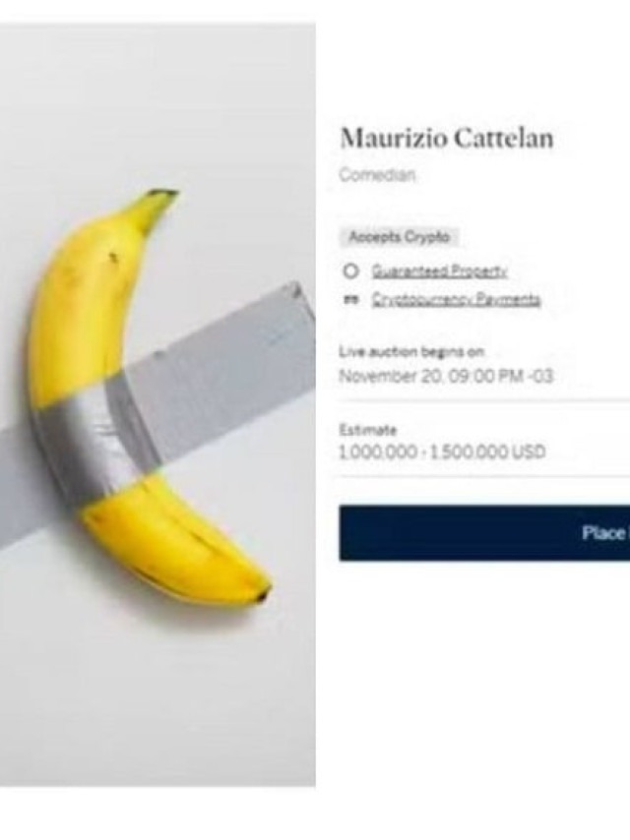Image resolution: width=630 pixels, height=840 pixels.
Task: Click the 1,000,000 - 1,500,000 USD estimate
Action: pos(442,452)
